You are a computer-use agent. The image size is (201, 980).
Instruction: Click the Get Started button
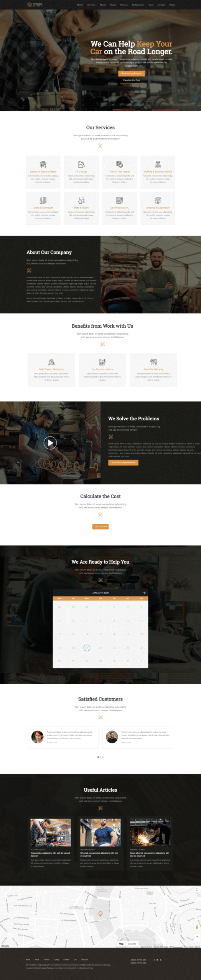click(x=100, y=526)
